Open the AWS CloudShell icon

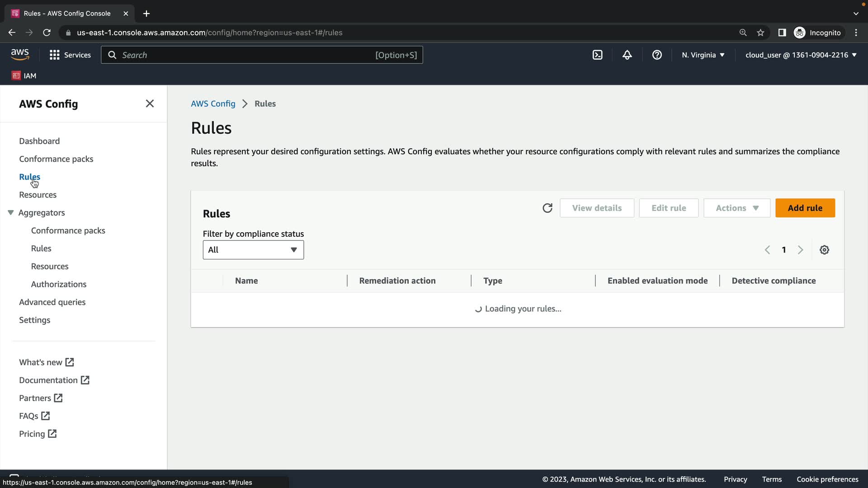tap(597, 55)
